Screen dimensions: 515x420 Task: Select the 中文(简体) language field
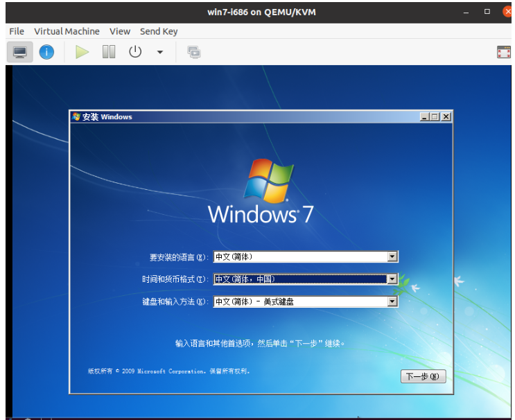306,256
